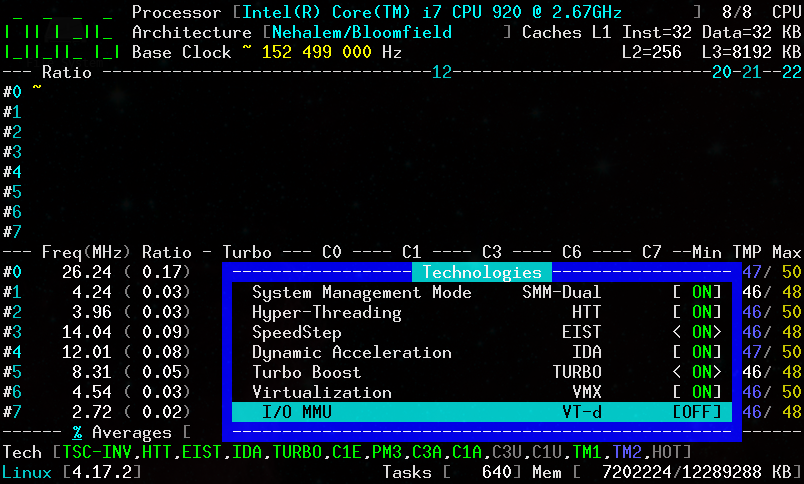Click frequency 4.24 for core #1
The width and height of the screenshot is (804, 484).
(x=92, y=292)
